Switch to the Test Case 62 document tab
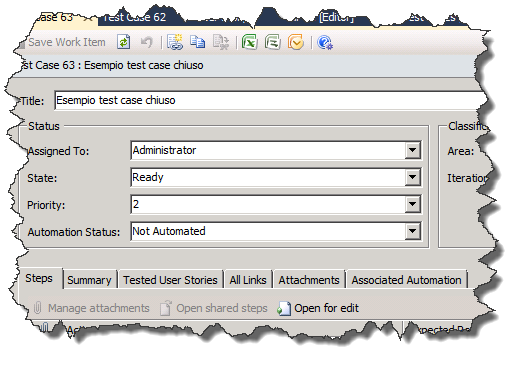This screenshot has height=366, width=519. point(134,17)
